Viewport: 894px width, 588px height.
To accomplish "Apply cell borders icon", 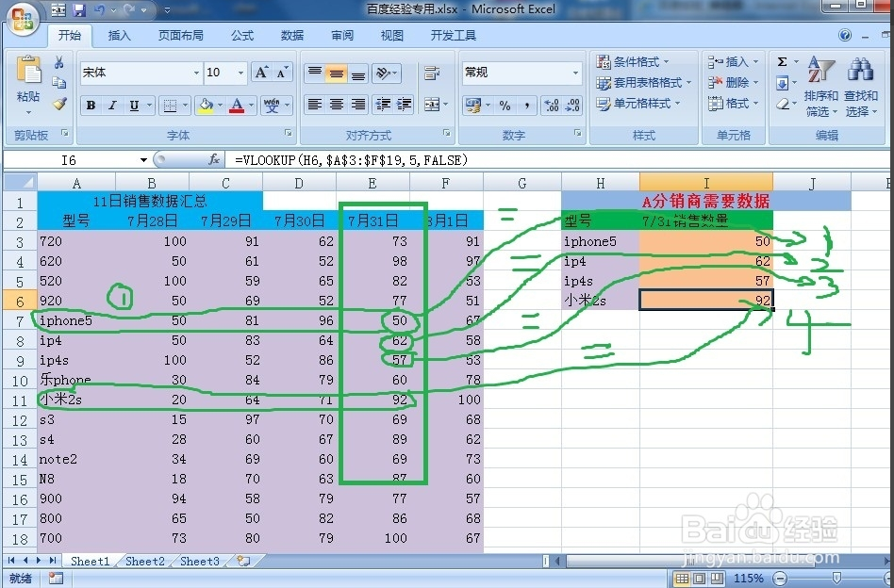I will [x=170, y=105].
